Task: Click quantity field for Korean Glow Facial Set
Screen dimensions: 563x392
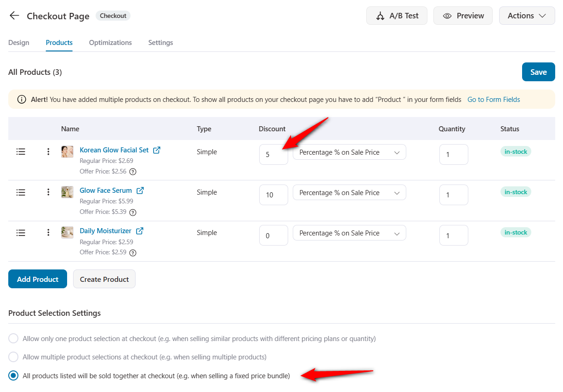Action: click(454, 155)
